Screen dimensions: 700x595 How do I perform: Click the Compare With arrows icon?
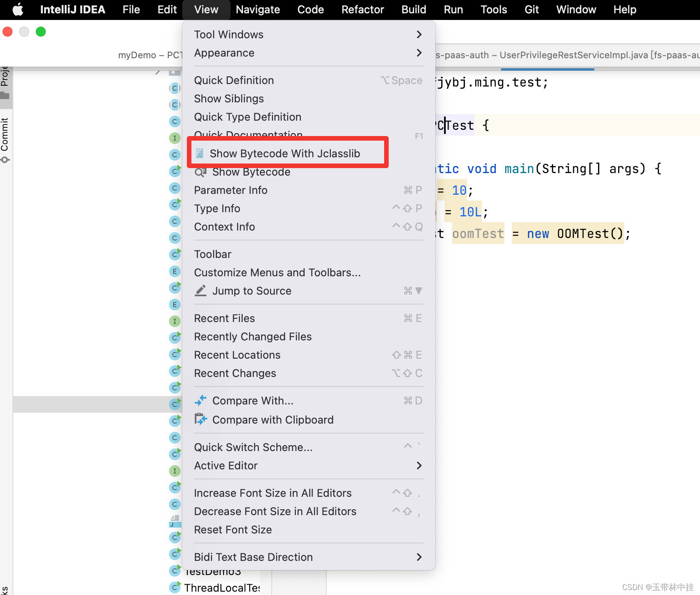point(201,400)
